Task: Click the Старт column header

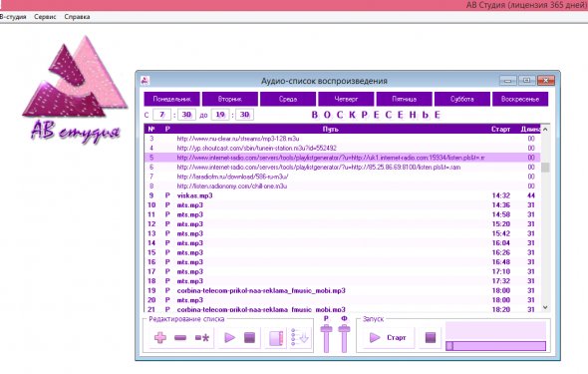Action: pyautogui.click(x=500, y=129)
